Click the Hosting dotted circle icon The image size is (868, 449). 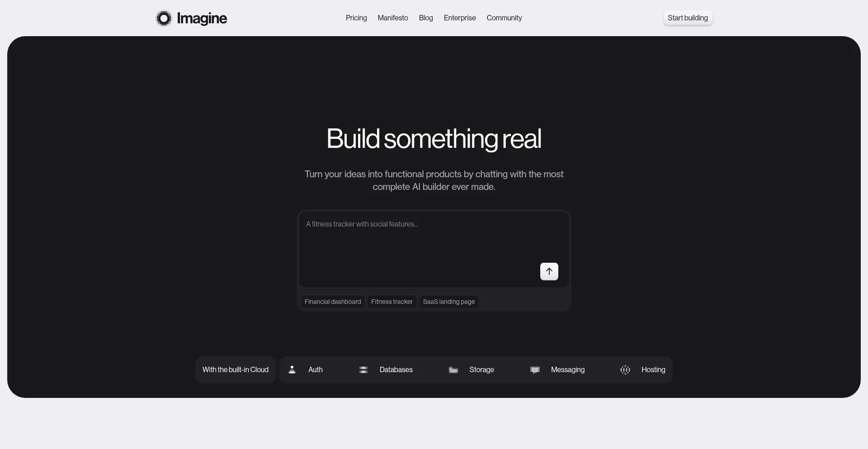pyautogui.click(x=625, y=369)
